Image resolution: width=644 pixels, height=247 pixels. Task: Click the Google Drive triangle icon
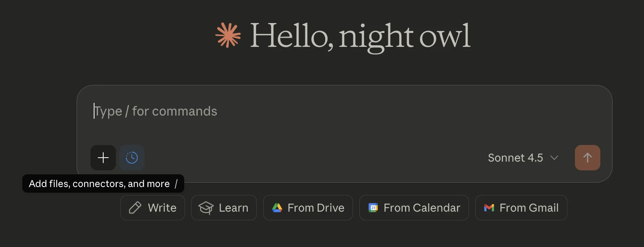pos(277,208)
